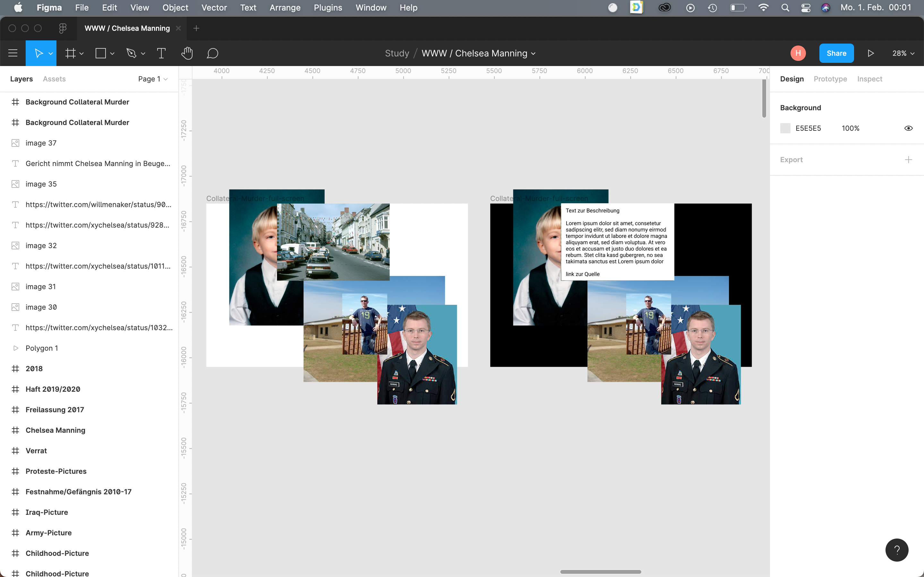Open file name dropdown chevron
This screenshot has height=577, width=924.
[534, 54]
